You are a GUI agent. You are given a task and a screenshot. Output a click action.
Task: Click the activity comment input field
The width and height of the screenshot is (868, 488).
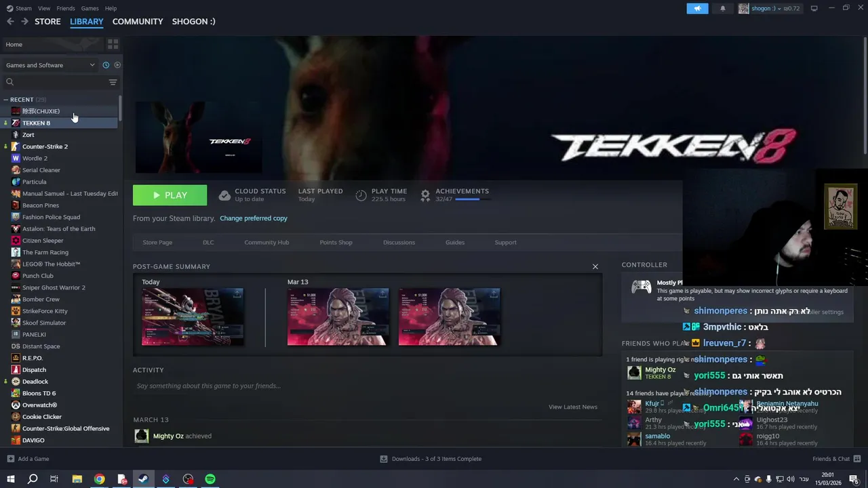[366, 386]
